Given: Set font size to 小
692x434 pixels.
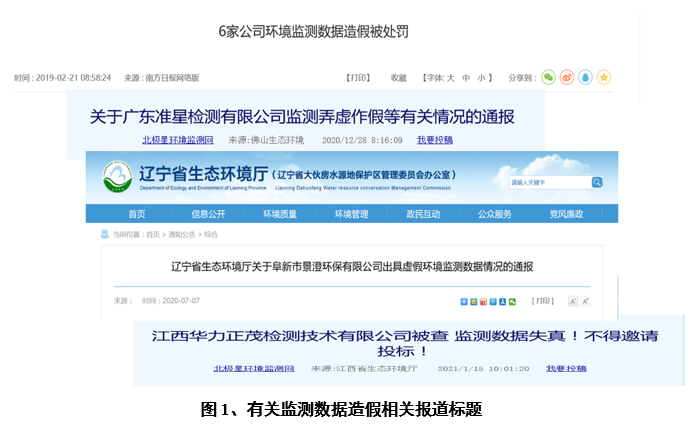Looking at the screenshot, I should (481, 78).
